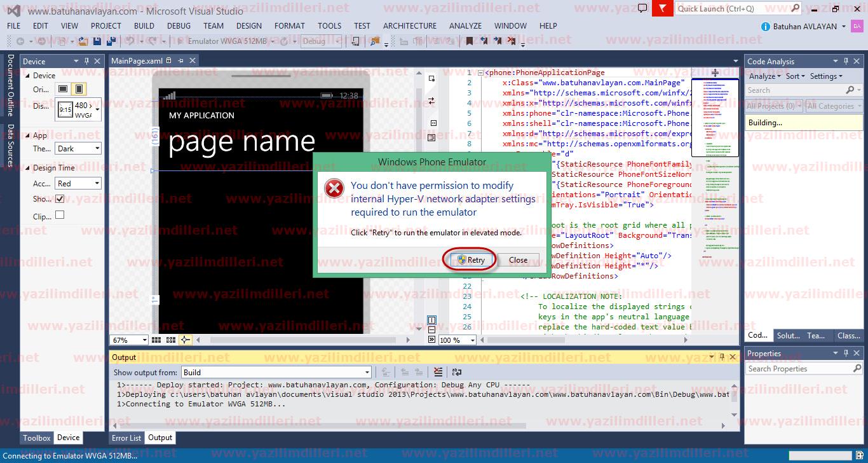Open the designer zoom dropdown showing 67%
The image size is (868, 463).
[129, 340]
